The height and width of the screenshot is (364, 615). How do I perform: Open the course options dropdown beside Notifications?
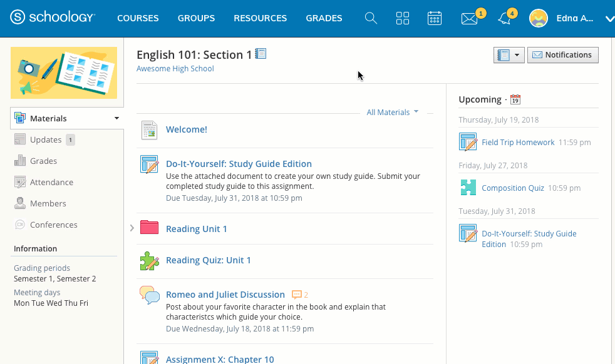509,54
